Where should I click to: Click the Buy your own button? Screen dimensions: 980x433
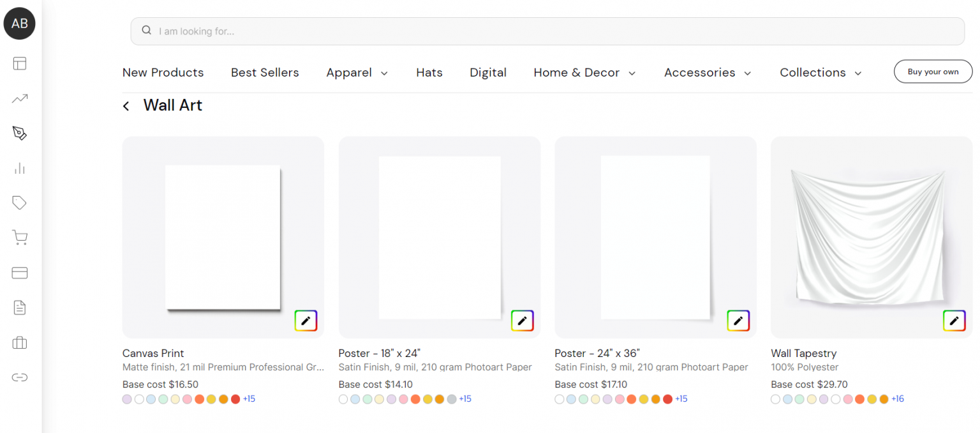pyautogui.click(x=933, y=71)
